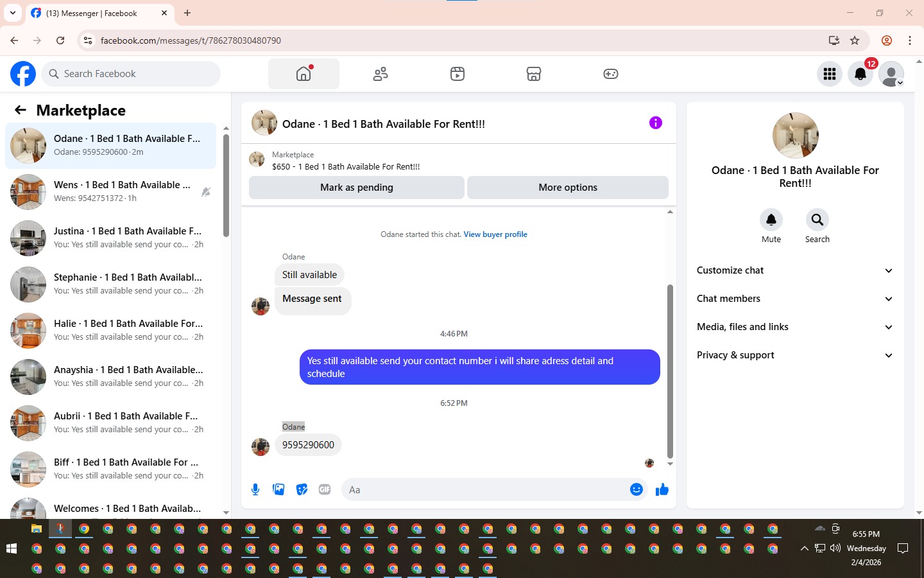Open the emoji picker smiley icon
924x578 pixels.
(x=636, y=489)
